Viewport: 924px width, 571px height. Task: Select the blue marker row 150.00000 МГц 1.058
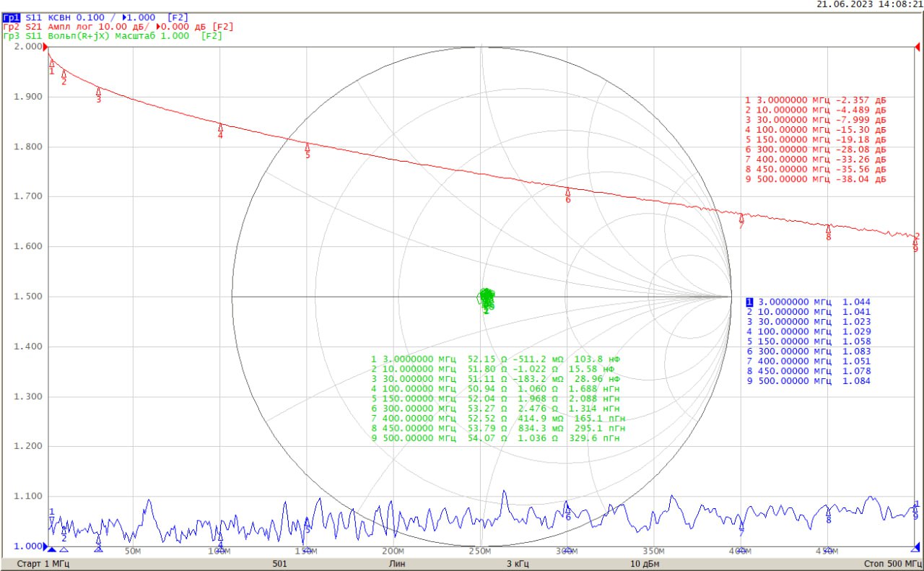pyautogui.click(x=808, y=341)
